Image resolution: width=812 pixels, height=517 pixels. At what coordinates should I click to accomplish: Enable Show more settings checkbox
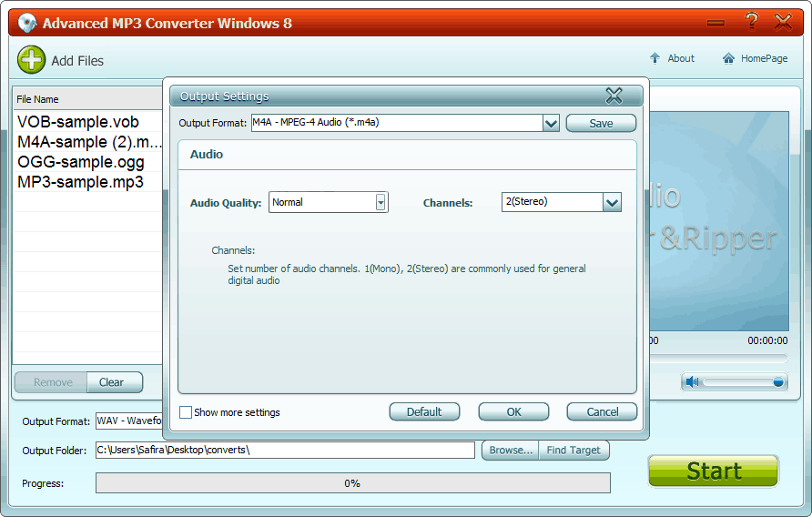pyautogui.click(x=186, y=412)
